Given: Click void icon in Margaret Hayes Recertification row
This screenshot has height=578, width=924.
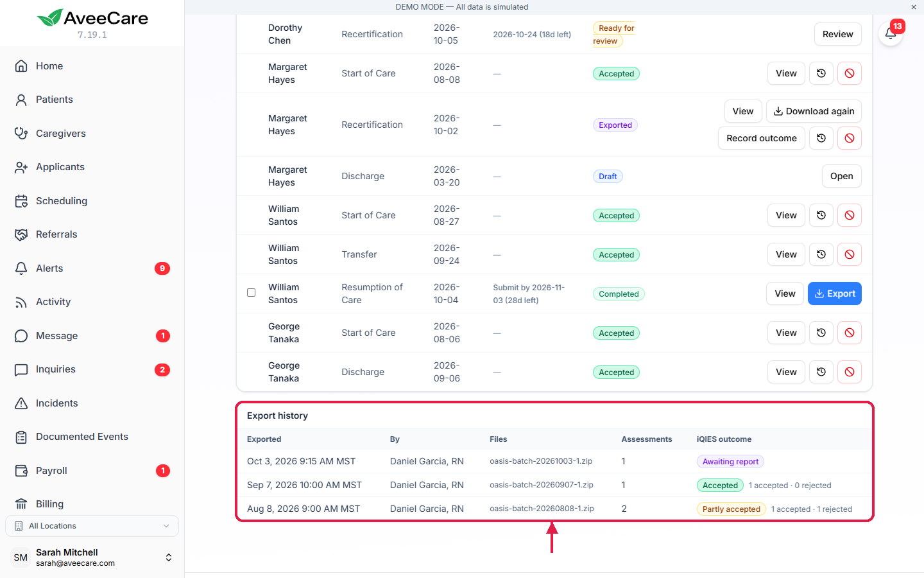Looking at the screenshot, I should 850,138.
